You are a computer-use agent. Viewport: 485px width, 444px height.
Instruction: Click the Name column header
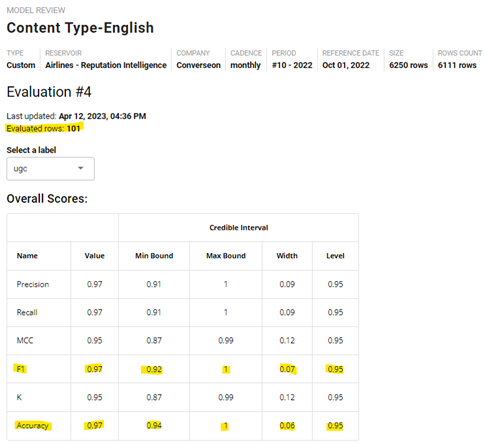tap(27, 256)
